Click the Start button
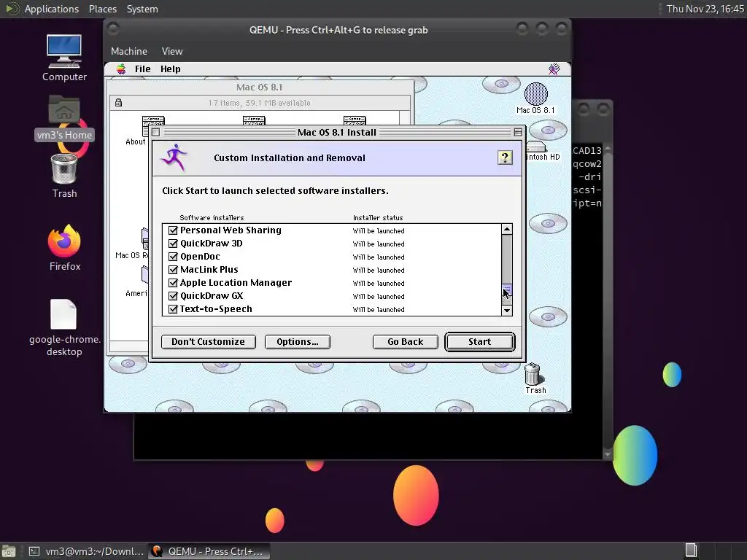Image resolution: width=747 pixels, height=560 pixels. (479, 342)
